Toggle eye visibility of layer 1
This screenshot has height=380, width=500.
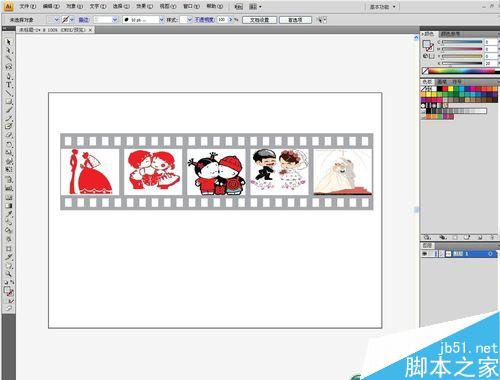[425, 254]
